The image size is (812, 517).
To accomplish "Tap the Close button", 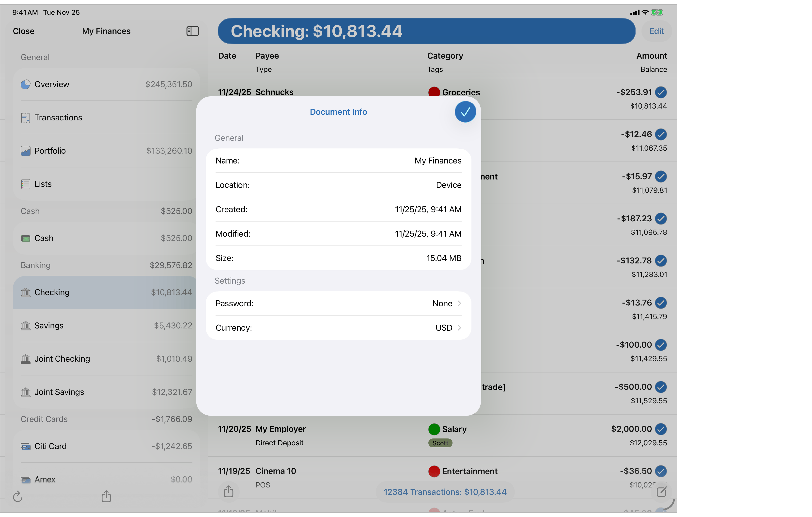I will click(24, 31).
